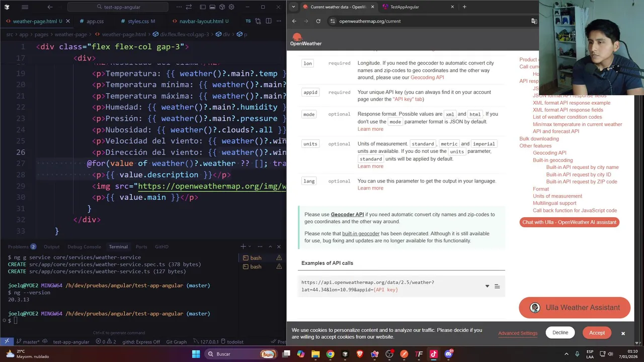Image resolution: width=644 pixels, height=362 pixels.
Task: Select the first bash terminal entry
Action: (262, 258)
